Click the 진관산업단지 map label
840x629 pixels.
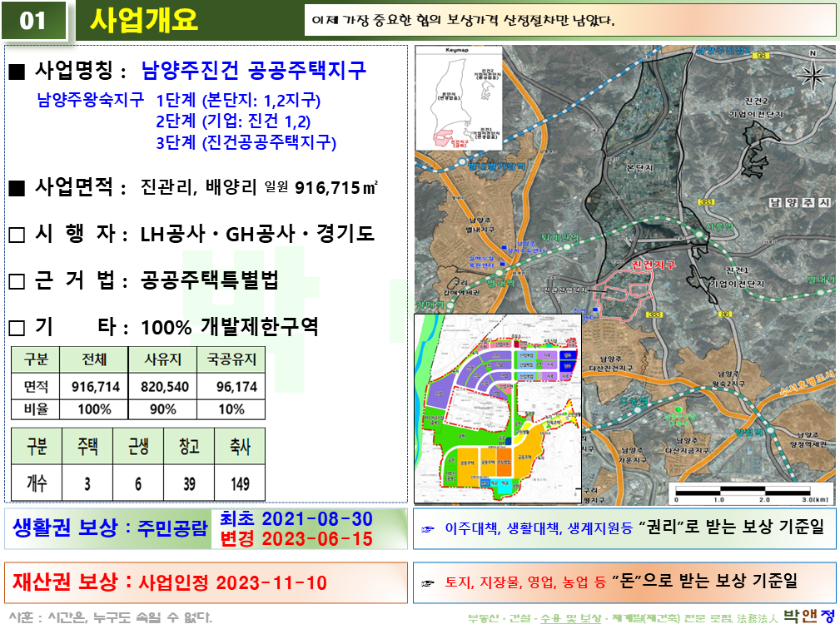tap(566, 290)
